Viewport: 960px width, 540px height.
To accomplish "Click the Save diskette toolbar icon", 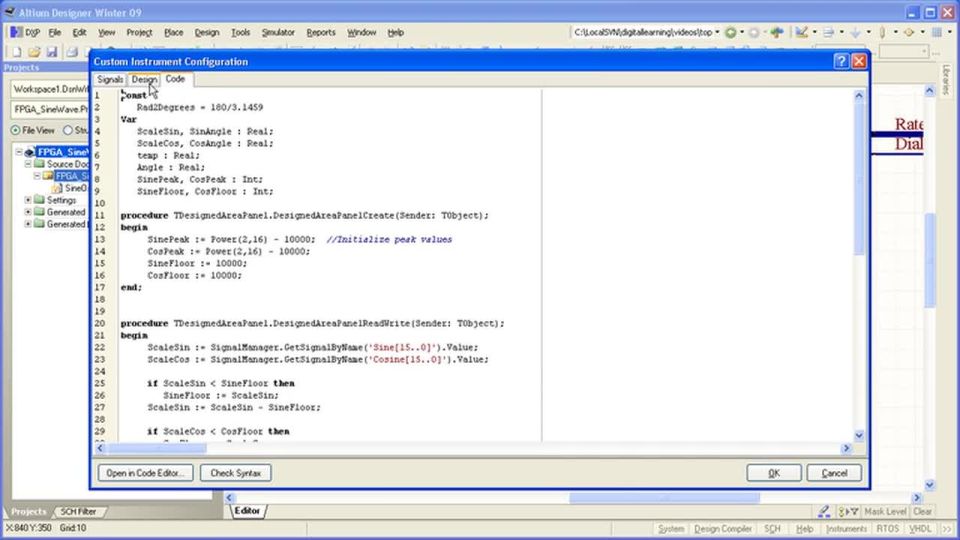I will [x=52, y=53].
